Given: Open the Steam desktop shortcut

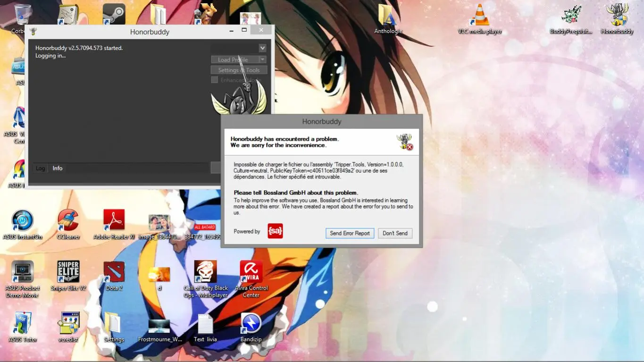Looking at the screenshot, I should (113, 14).
